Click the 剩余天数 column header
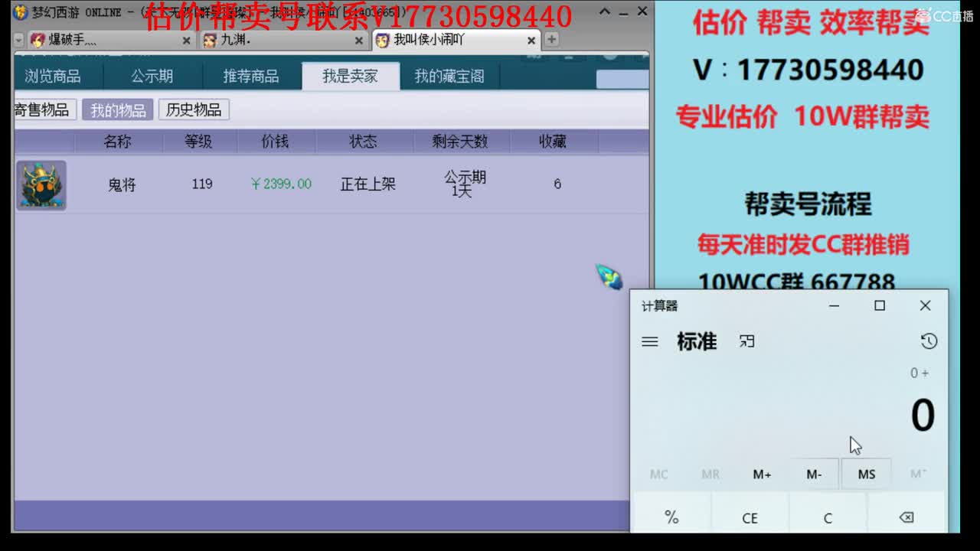This screenshot has height=551, width=980. pos(459,142)
